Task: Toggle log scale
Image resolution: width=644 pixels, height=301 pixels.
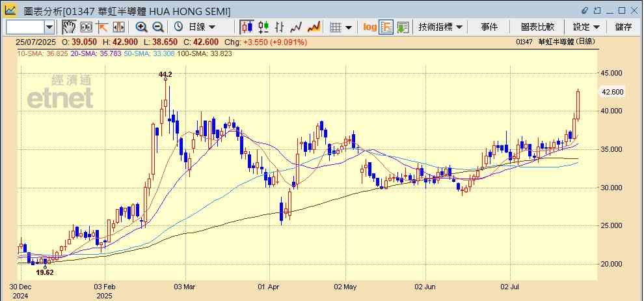Action: (369, 27)
